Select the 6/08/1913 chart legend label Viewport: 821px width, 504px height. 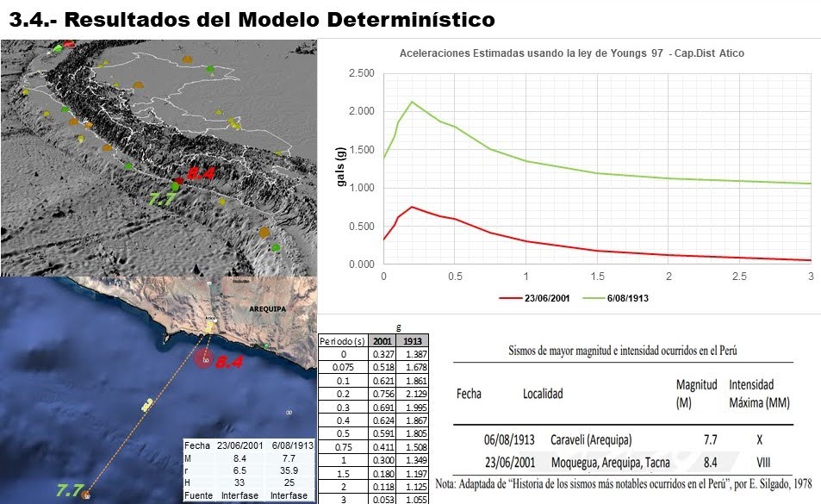coord(628,298)
